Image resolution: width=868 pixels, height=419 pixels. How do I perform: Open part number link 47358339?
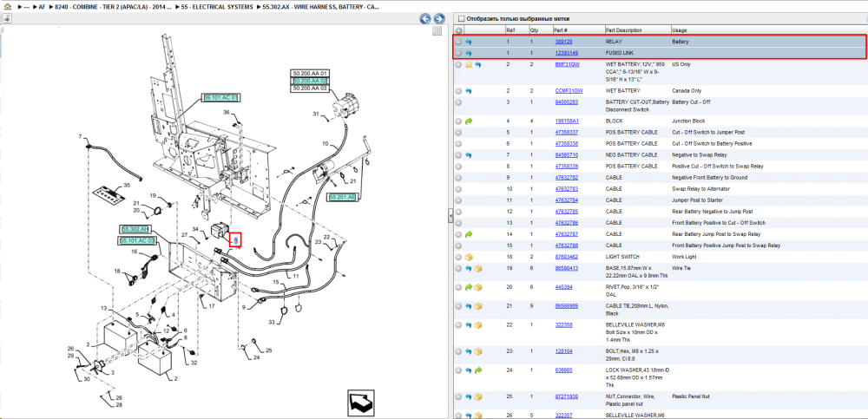pyautogui.click(x=566, y=166)
